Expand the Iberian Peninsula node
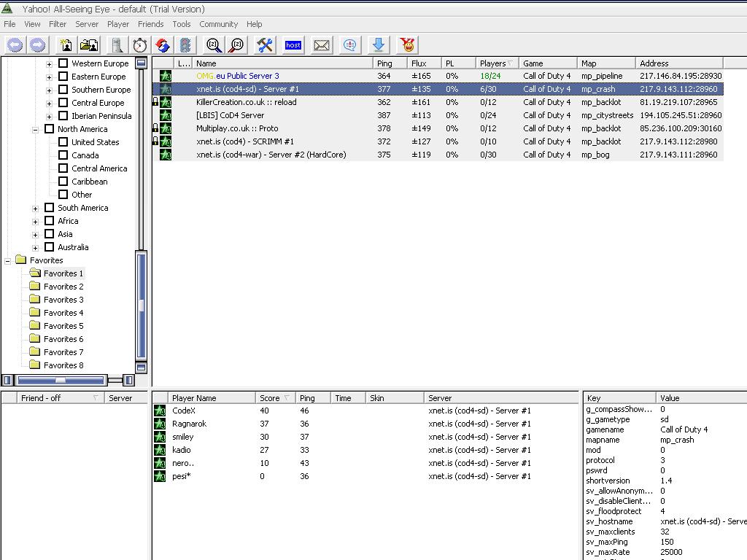747x560 pixels. [49, 116]
